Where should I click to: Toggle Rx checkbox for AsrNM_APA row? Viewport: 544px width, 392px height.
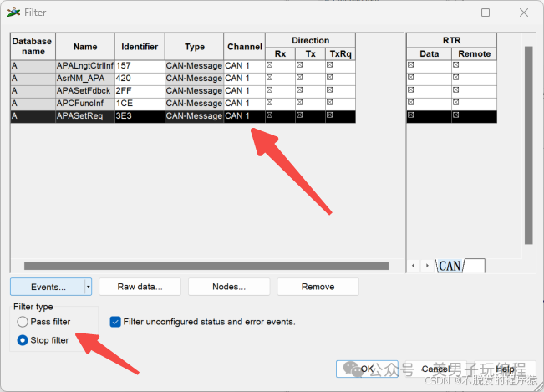(x=270, y=78)
